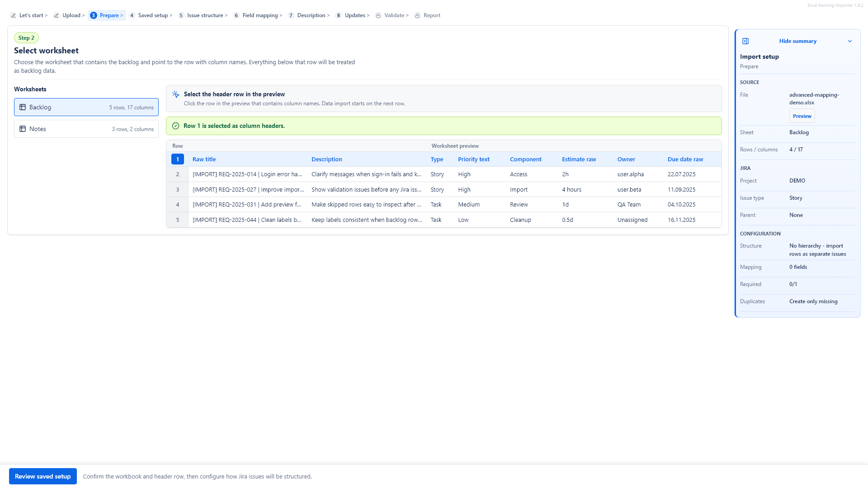The height and width of the screenshot is (488, 868).
Task: Click the Priority text column header
Action: tap(473, 159)
